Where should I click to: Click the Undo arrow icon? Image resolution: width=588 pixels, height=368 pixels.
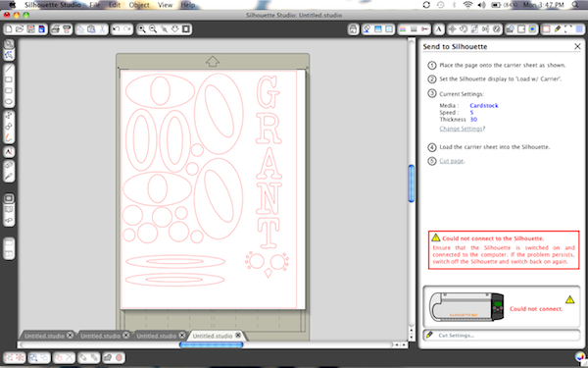point(117,28)
